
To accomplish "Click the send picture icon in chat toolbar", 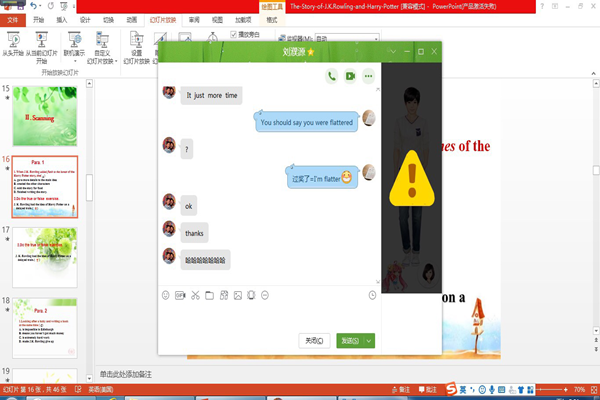I will tap(238, 295).
